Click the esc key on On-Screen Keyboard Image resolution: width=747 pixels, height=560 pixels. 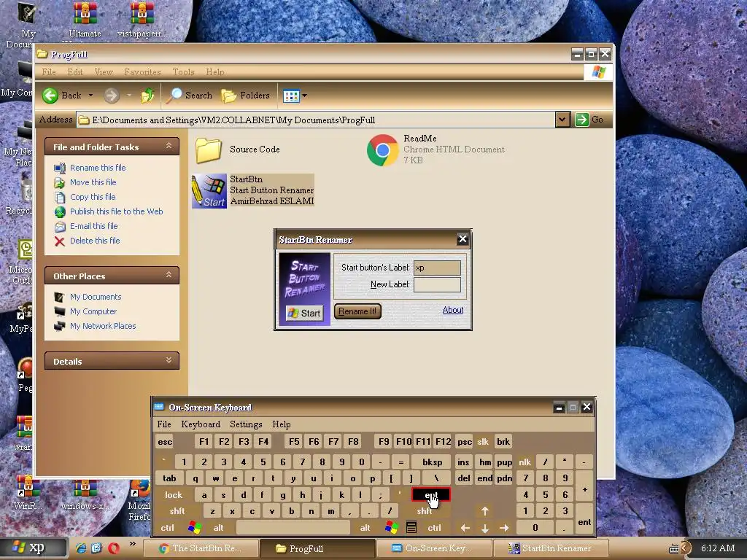tap(165, 441)
